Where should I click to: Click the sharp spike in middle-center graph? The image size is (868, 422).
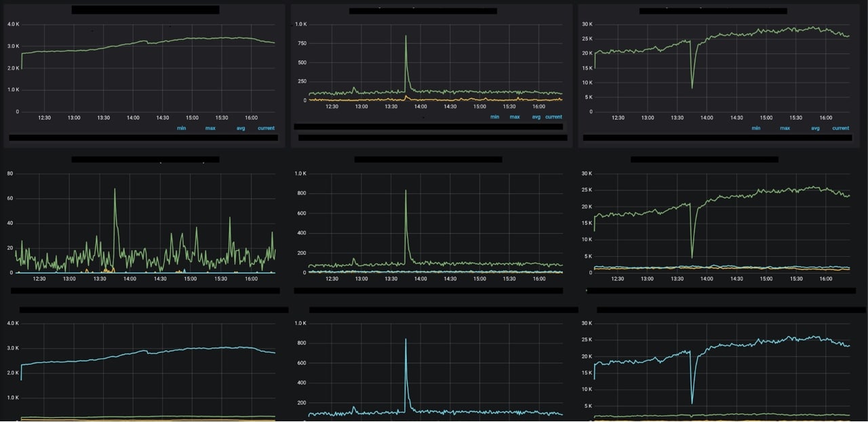click(406, 191)
